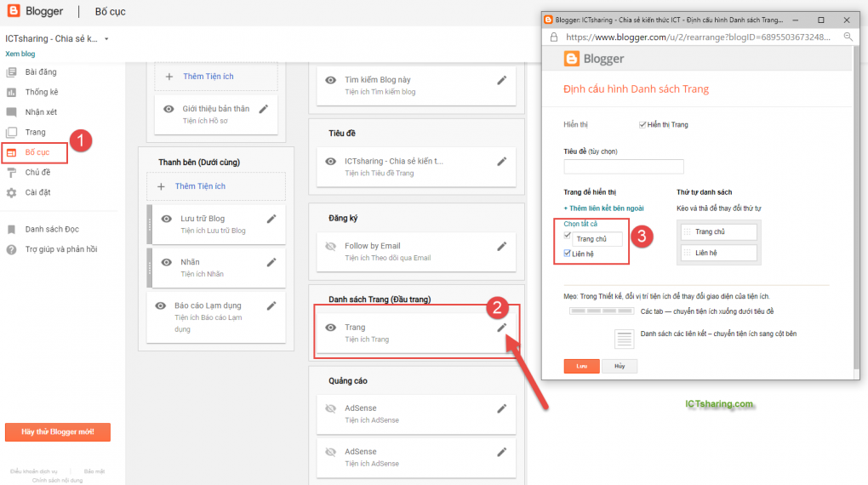This screenshot has height=485, width=868.
Task: Click Hãy thử Blogger mới button
Action: click(x=58, y=432)
